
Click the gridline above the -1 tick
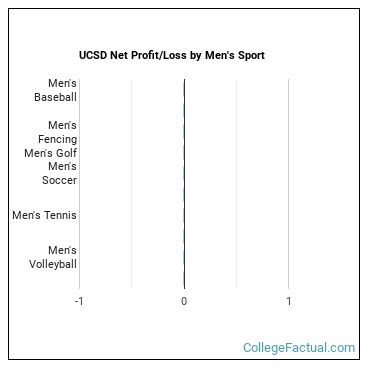[x=79, y=184]
